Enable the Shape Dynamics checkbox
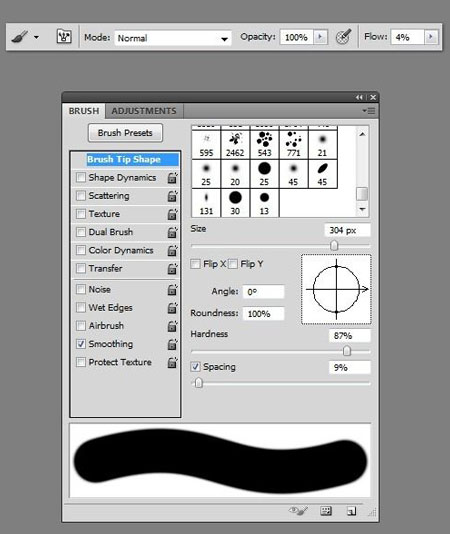The height and width of the screenshot is (534, 450). click(81, 177)
